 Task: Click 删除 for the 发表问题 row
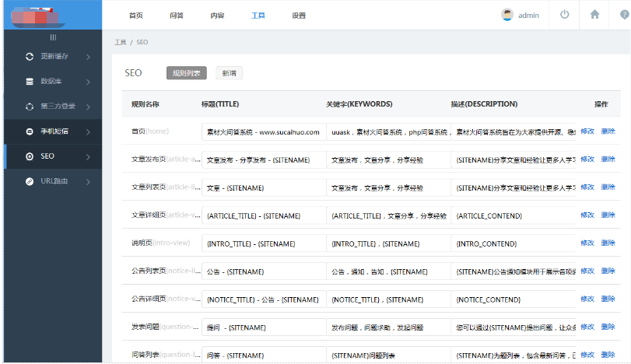tap(608, 327)
